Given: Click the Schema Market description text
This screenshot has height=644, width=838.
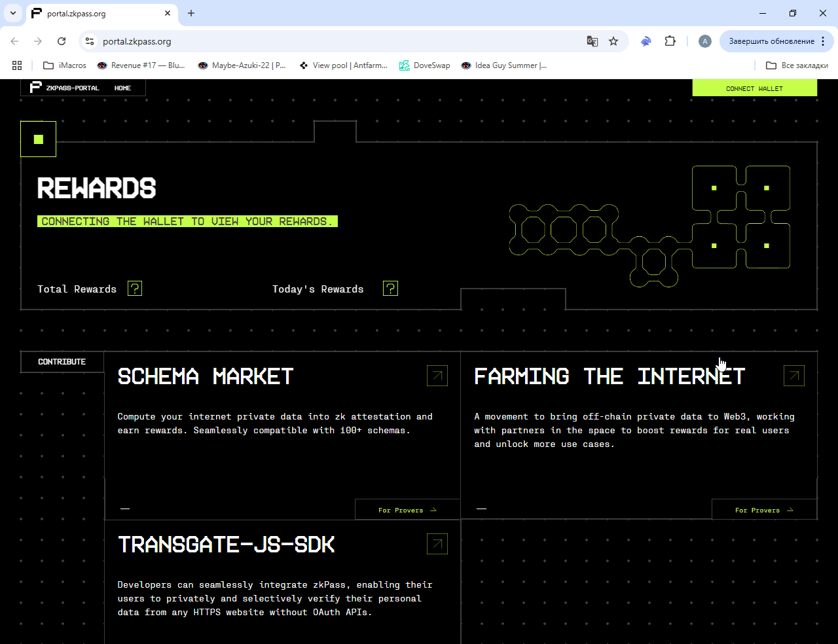Looking at the screenshot, I should [275, 423].
